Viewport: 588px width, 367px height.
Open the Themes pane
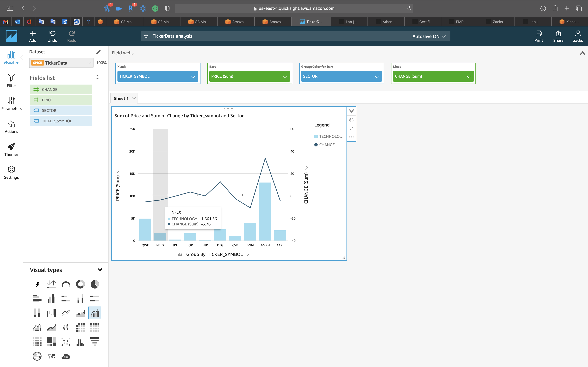[x=11, y=149]
